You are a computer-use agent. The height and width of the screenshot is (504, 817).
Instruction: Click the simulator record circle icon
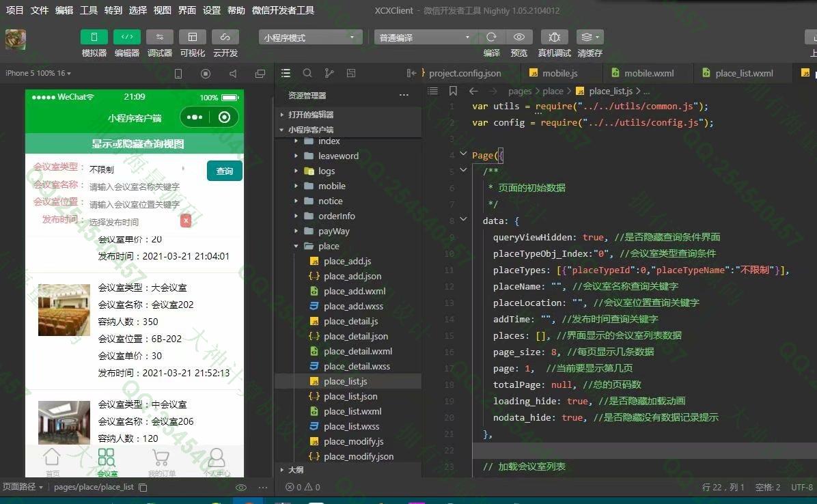[206, 74]
